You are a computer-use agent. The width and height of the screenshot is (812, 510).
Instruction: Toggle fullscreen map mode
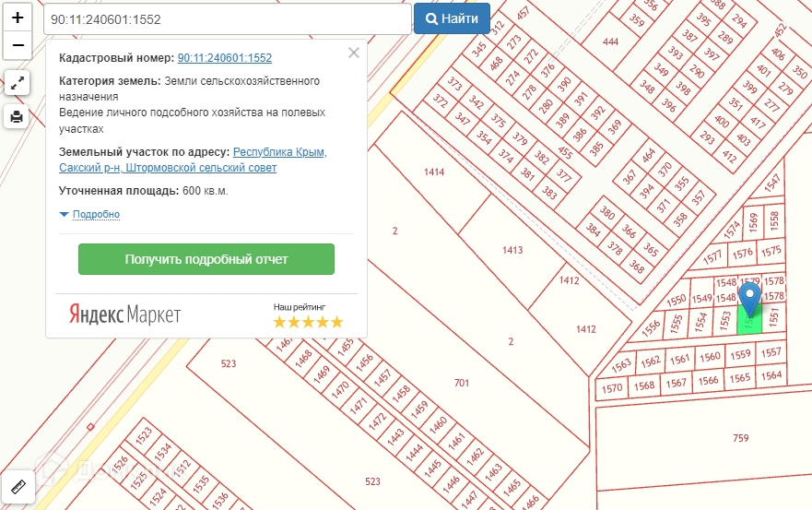pyautogui.click(x=18, y=83)
